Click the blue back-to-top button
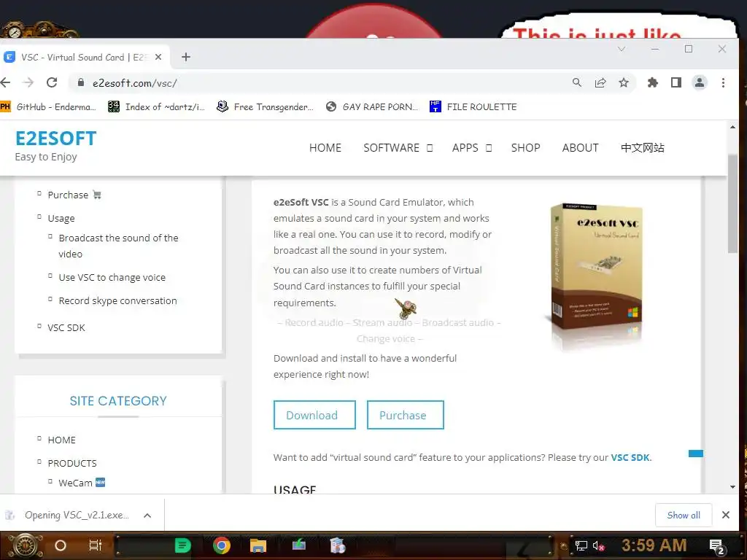 tap(695, 454)
